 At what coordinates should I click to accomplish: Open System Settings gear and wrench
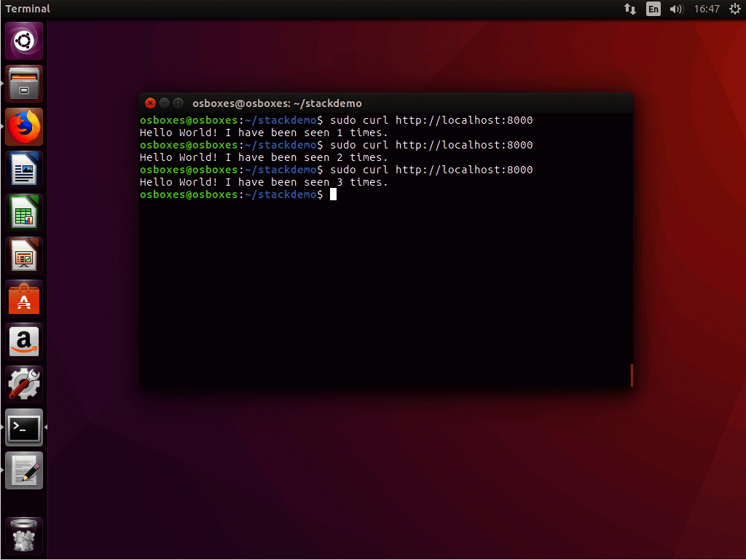point(24,384)
